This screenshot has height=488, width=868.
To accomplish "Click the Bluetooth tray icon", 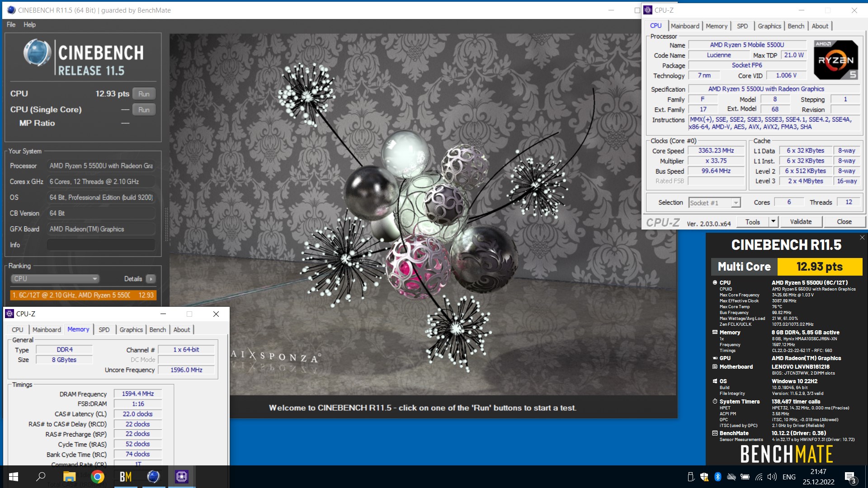I will (717, 477).
